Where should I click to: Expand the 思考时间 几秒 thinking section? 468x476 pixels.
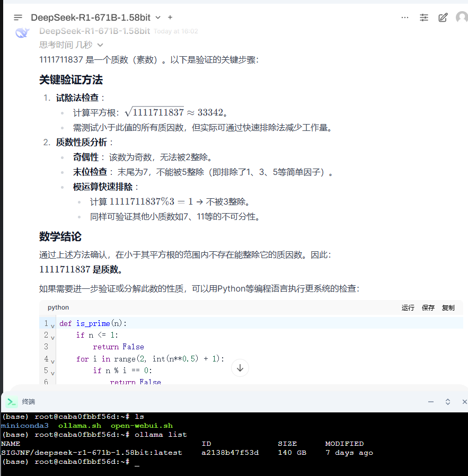(71, 45)
